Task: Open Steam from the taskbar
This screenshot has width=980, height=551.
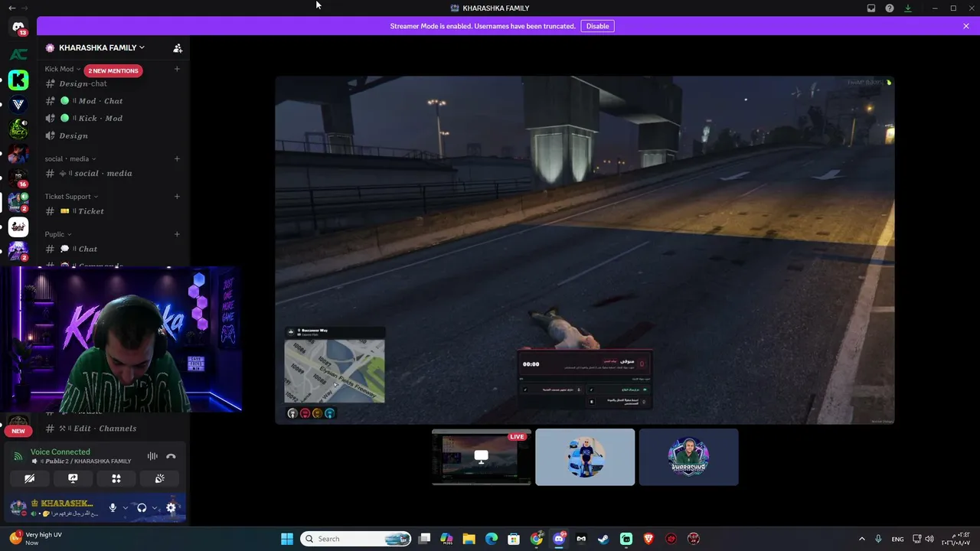Action: click(604, 539)
